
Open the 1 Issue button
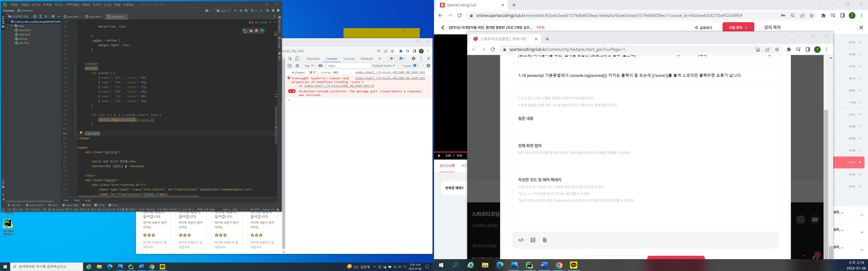click(410, 66)
